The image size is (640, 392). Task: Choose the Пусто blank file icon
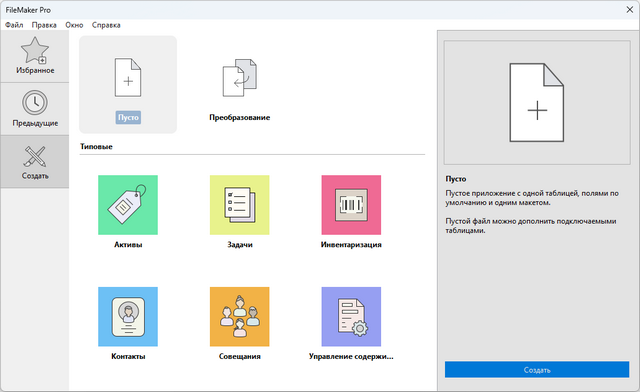[x=128, y=78]
